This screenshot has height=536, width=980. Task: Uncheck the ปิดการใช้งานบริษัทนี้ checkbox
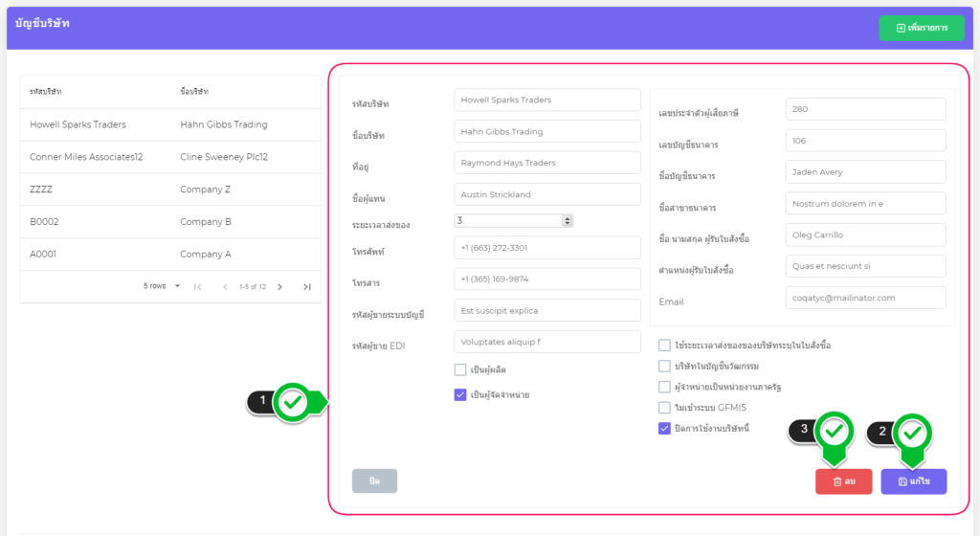(x=664, y=429)
